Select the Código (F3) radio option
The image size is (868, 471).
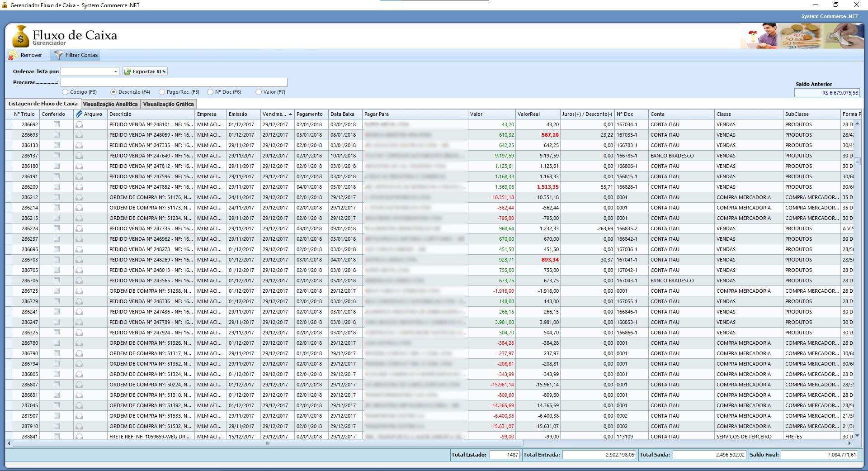point(66,92)
